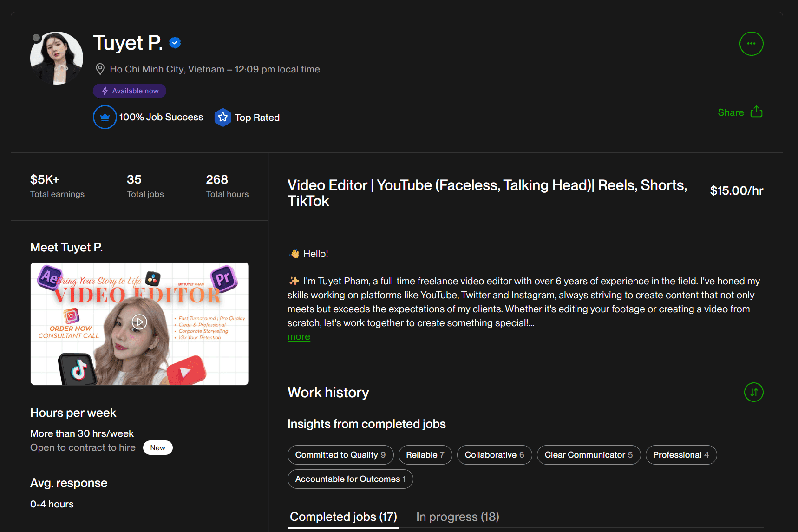Click the Job Success crown icon
The height and width of the screenshot is (532, 798).
coord(105,117)
